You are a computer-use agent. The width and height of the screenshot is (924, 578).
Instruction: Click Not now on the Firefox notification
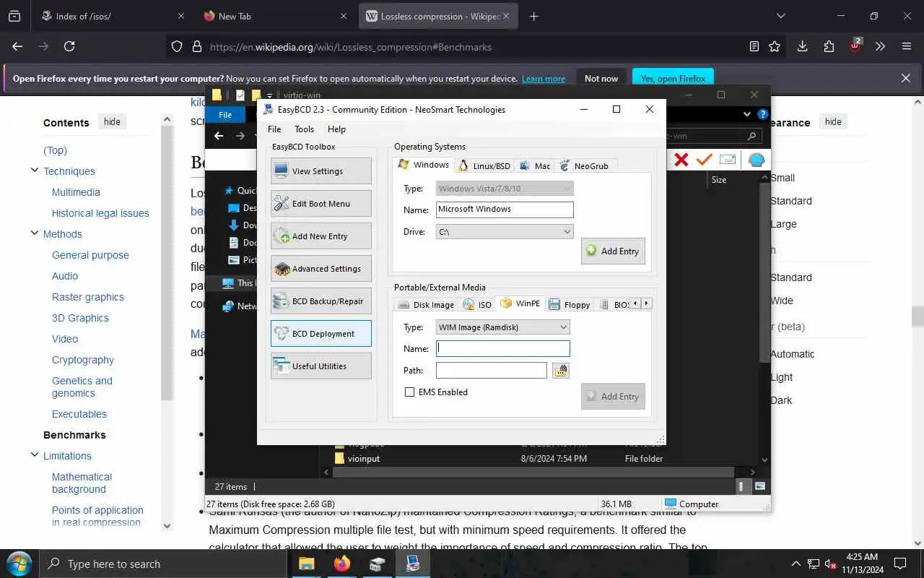(601, 79)
